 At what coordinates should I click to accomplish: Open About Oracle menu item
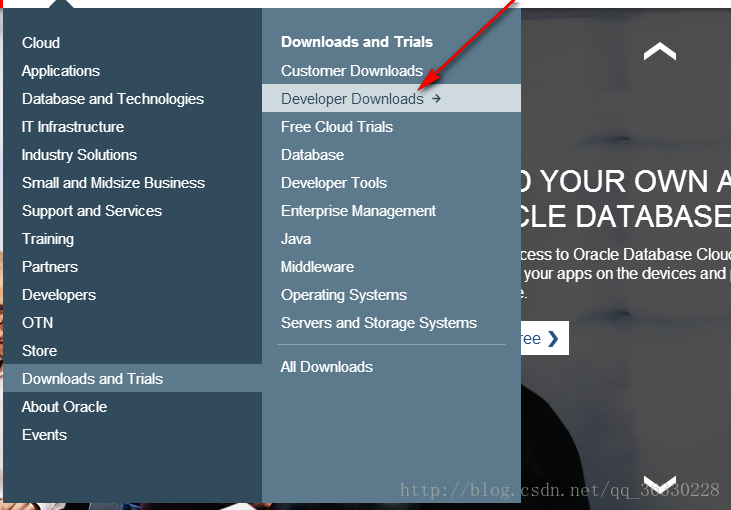click(64, 407)
